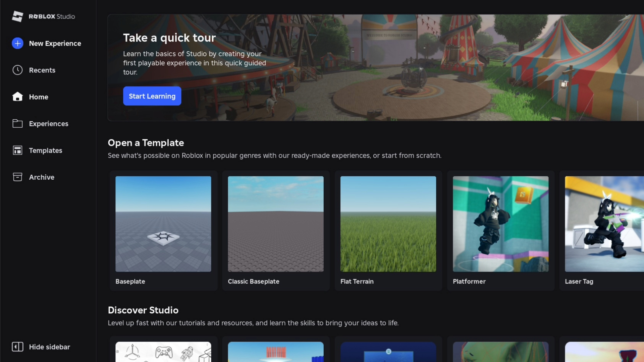This screenshot has width=644, height=362.
Task: Select the Experiences entry in sidebar
Action: tap(49, 123)
